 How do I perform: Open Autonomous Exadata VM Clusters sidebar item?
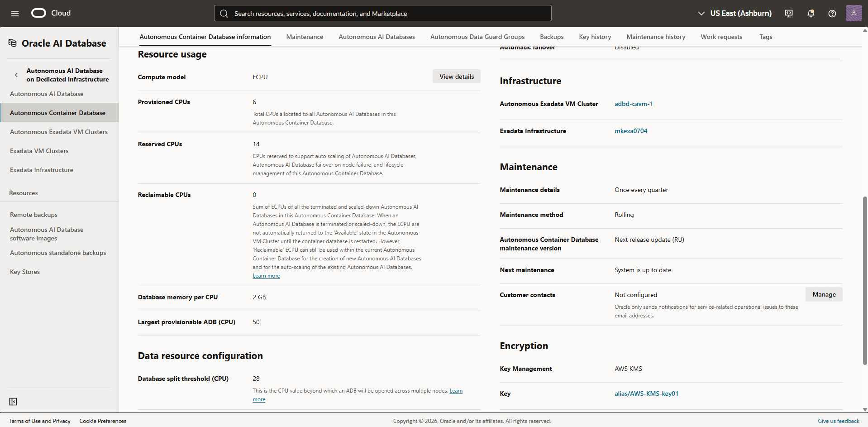click(x=59, y=132)
